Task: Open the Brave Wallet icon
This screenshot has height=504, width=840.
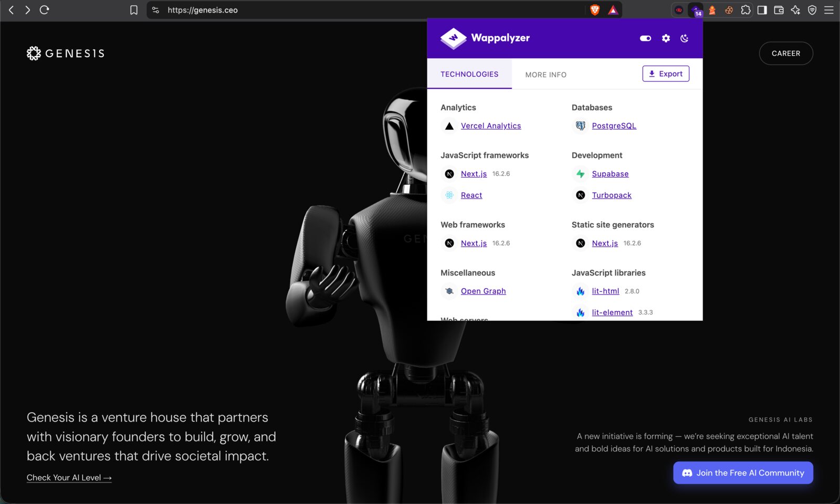Action: 779,10
